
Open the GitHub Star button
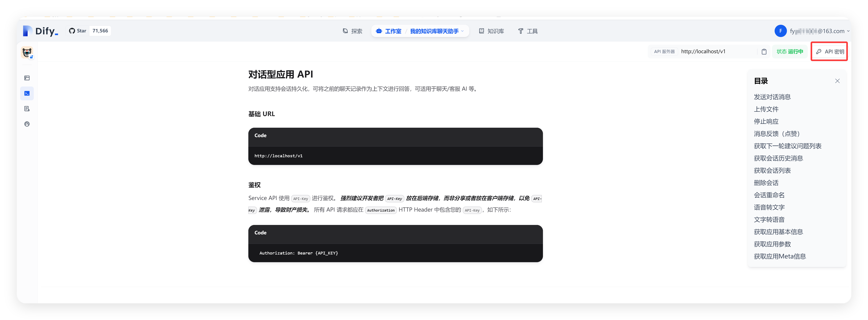click(78, 31)
